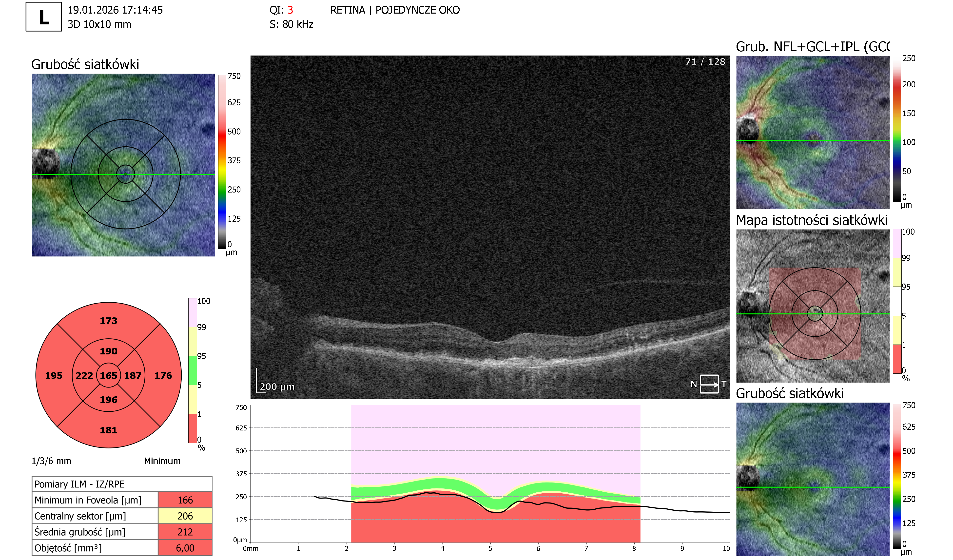Click Centralny sektor value 206
The image size is (953, 560).
185,516
